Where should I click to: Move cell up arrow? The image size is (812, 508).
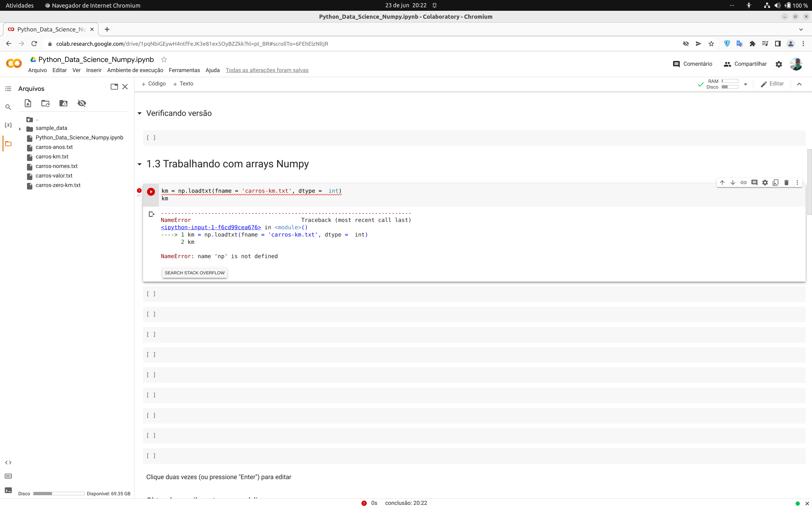coord(722,183)
